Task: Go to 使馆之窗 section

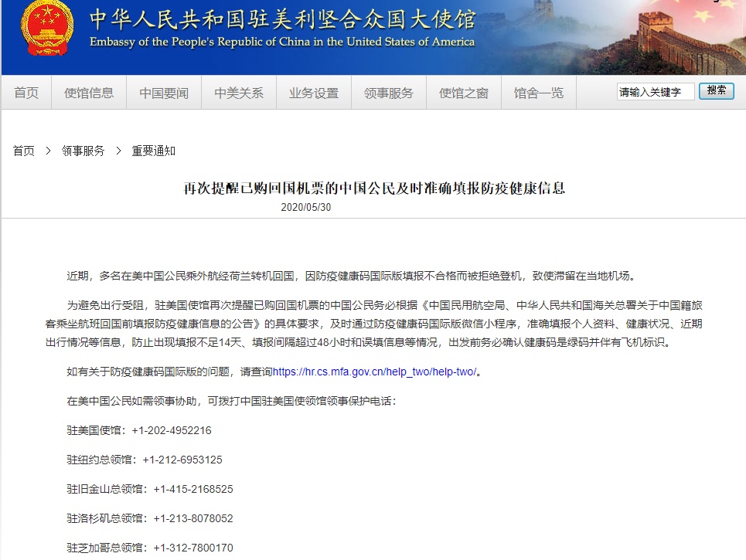Action: pos(464,93)
